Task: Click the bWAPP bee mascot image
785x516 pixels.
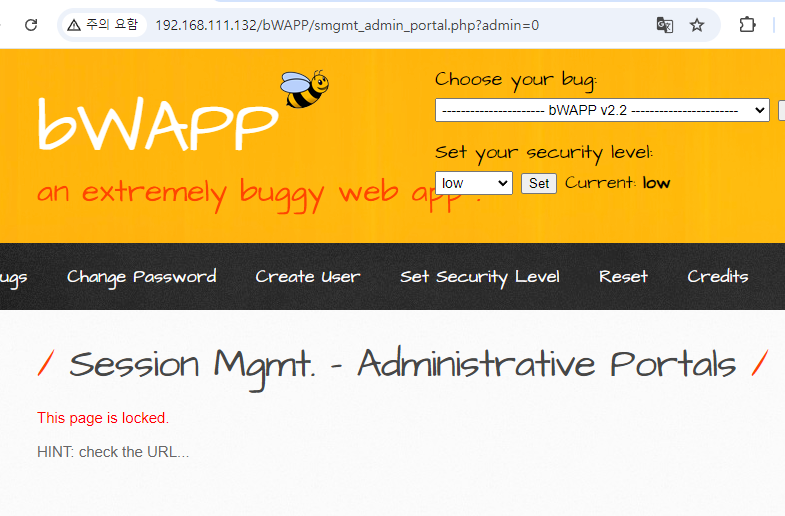Action: point(304,89)
